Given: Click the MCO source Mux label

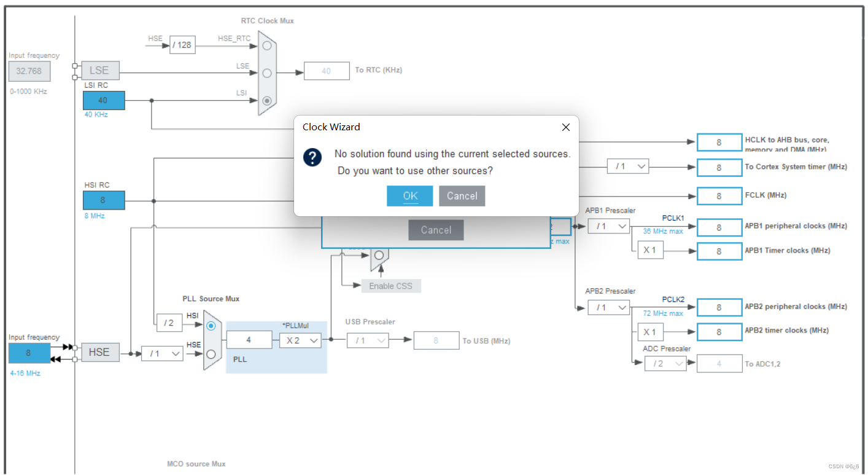Looking at the screenshot, I should (196, 464).
